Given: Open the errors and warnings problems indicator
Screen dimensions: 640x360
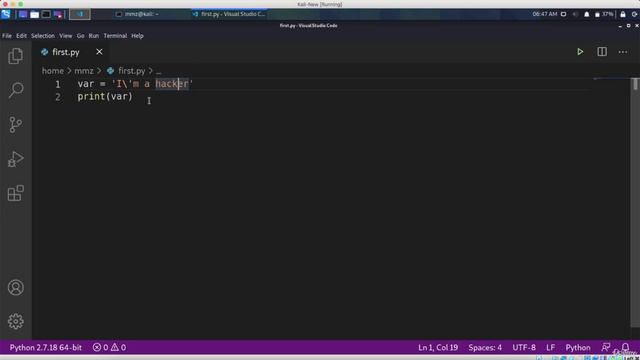Looking at the screenshot, I should 109,347.
